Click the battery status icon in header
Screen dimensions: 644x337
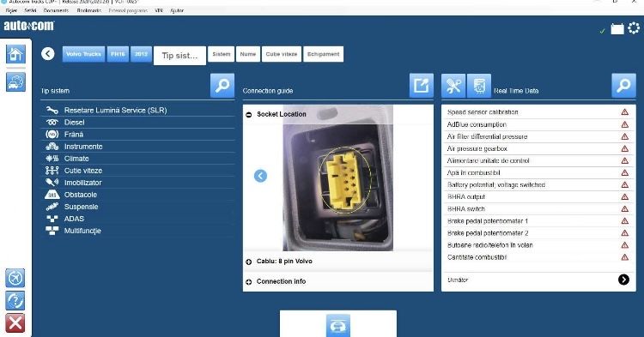(x=617, y=28)
